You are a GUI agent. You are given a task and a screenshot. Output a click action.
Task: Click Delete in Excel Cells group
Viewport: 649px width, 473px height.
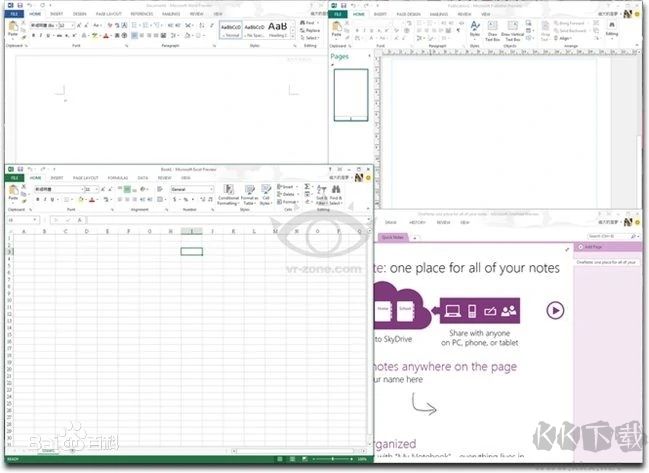(286, 194)
